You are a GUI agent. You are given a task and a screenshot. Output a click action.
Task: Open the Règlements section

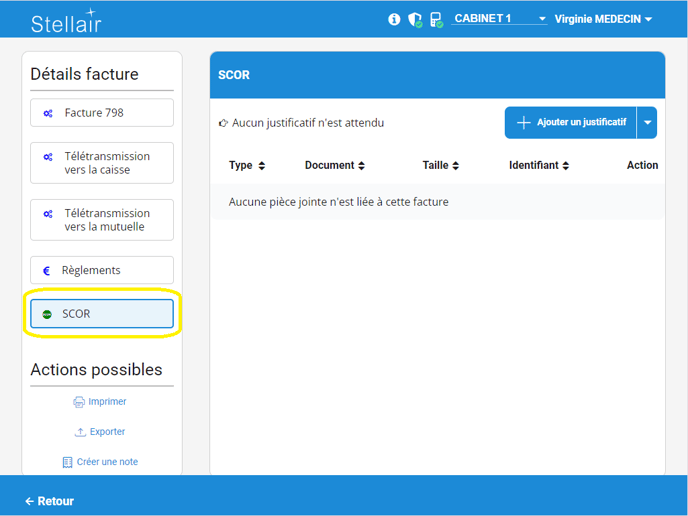point(102,270)
